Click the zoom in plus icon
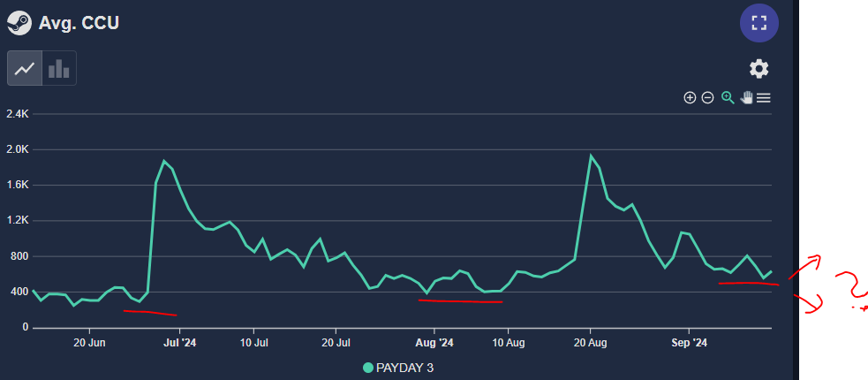This screenshot has height=380, width=868. [691, 97]
